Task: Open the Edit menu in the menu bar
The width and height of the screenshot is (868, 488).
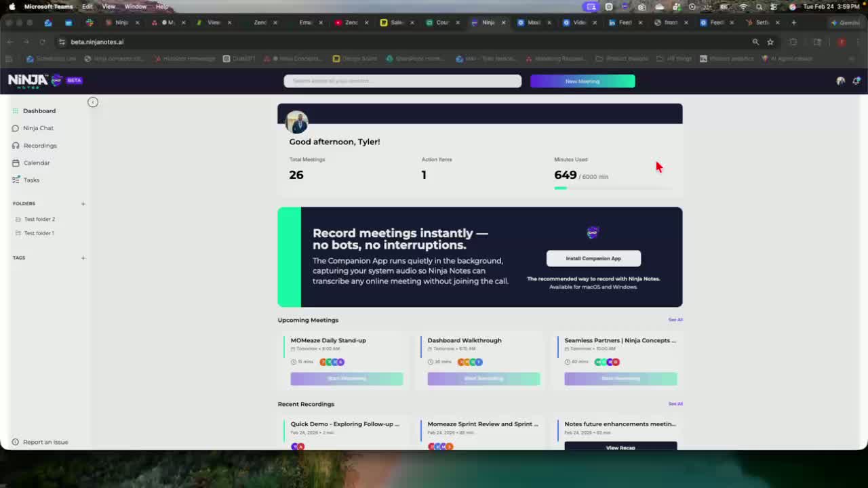Action: 87,7
